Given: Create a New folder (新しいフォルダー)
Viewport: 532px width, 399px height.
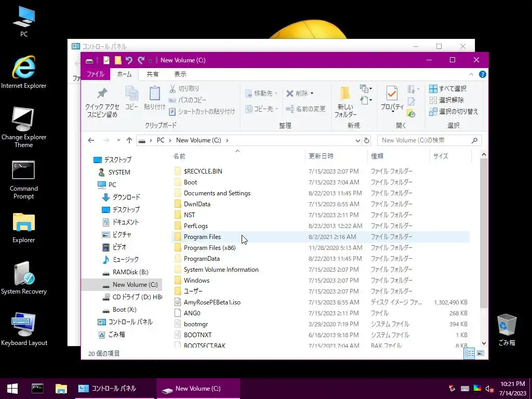Looking at the screenshot, I should 345,102.
